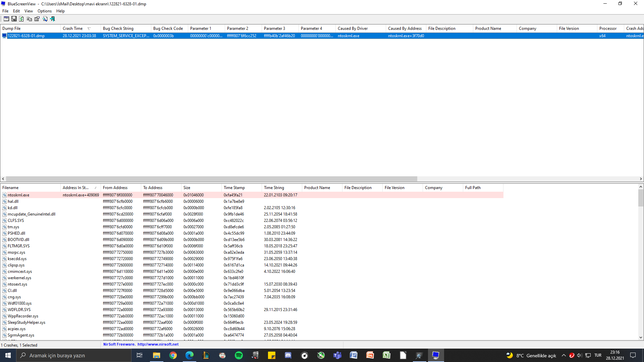This screenshot has width=644, height=362.
Task: Select the FLTMGR.SYS driver row
Action: click(19, 246)
